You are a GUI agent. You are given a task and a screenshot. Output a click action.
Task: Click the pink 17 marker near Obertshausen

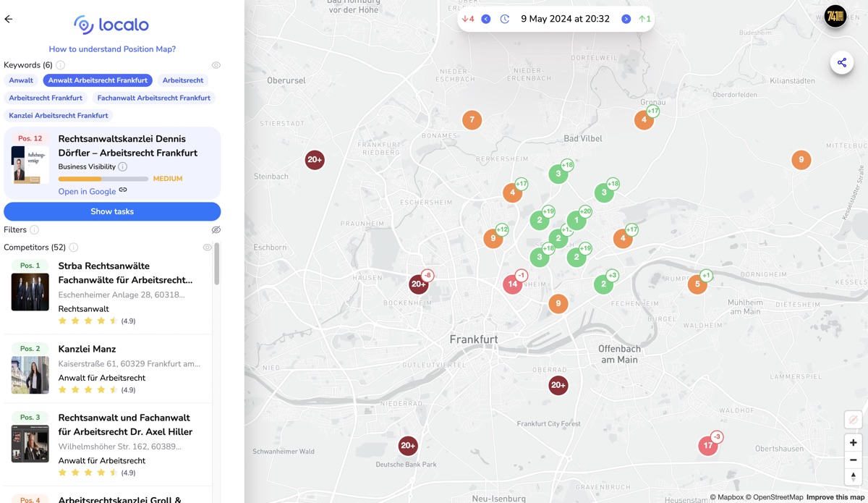[708, 445]
